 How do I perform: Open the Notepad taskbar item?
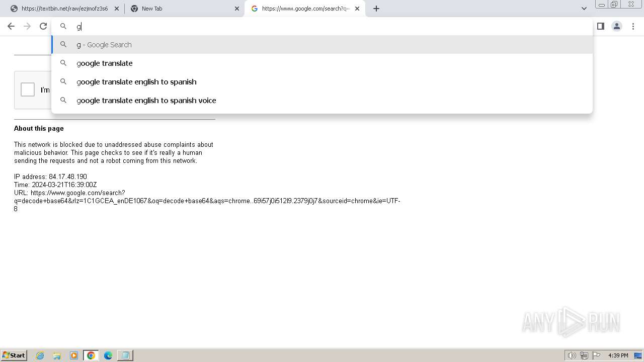coord(125,355)
